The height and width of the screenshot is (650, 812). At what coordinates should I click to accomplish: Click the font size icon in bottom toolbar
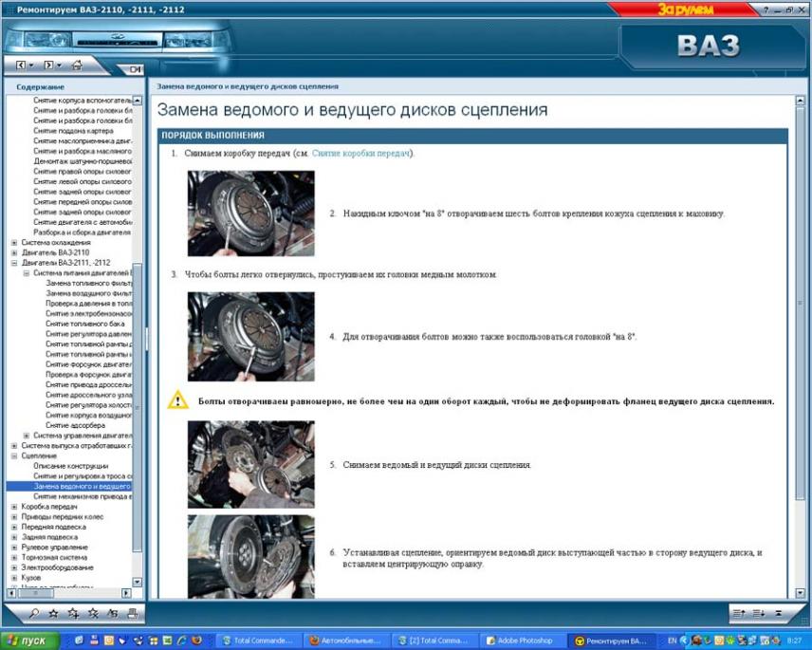click(112, 614)
